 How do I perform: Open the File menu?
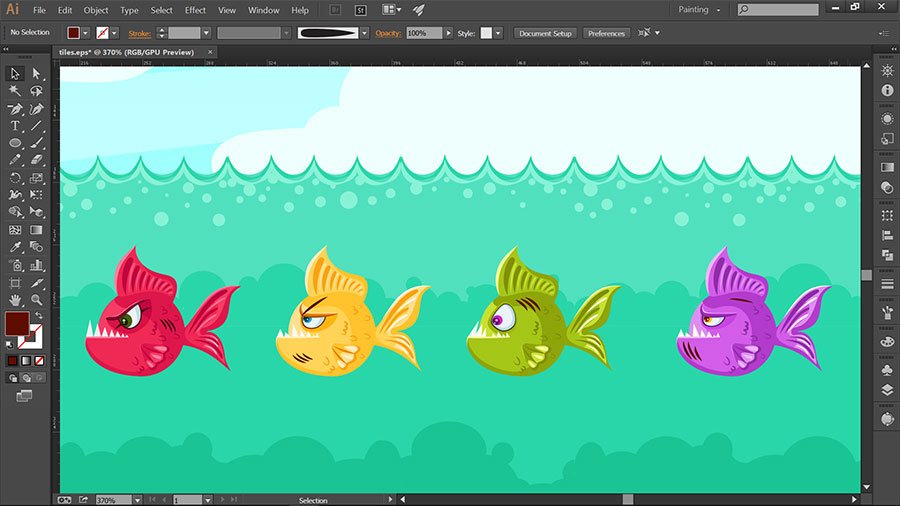click(39, 10)
